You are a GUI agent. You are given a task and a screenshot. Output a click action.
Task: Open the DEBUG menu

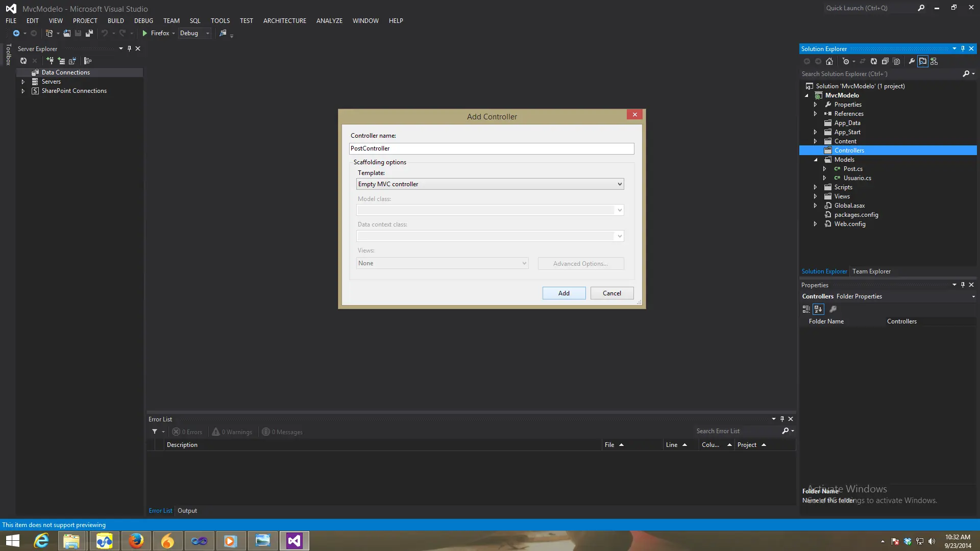(x=143, y=21)
